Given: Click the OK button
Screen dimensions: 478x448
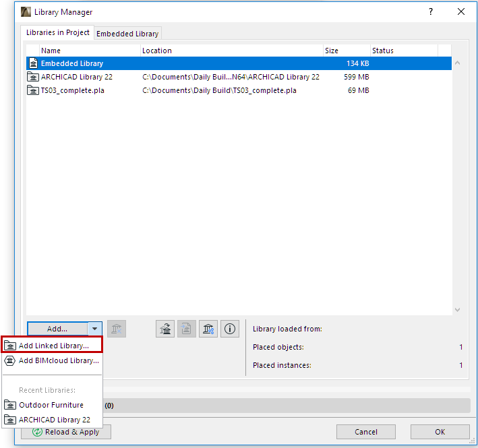Looking at the screenshot, I should click(440, 432).
